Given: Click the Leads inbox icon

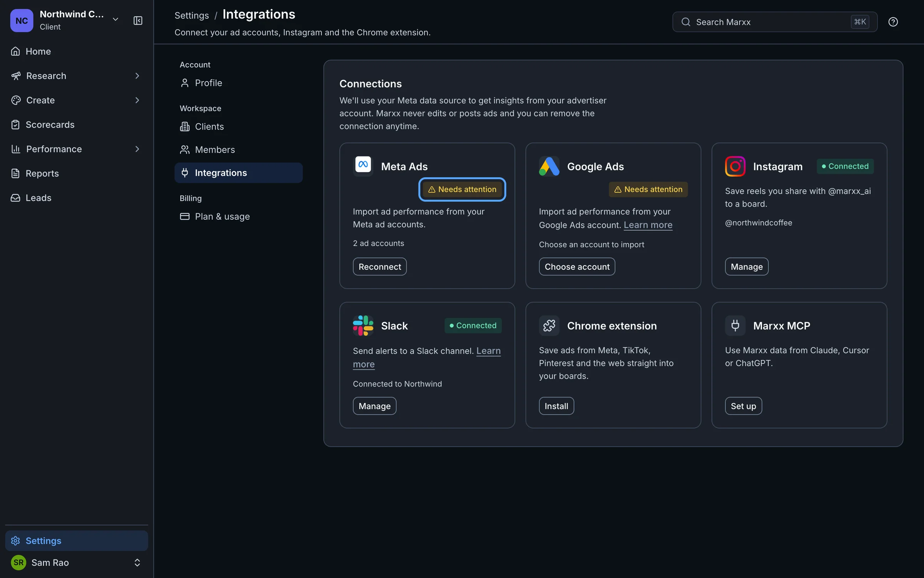Looking at the screenshot, I should coord(15,198).
